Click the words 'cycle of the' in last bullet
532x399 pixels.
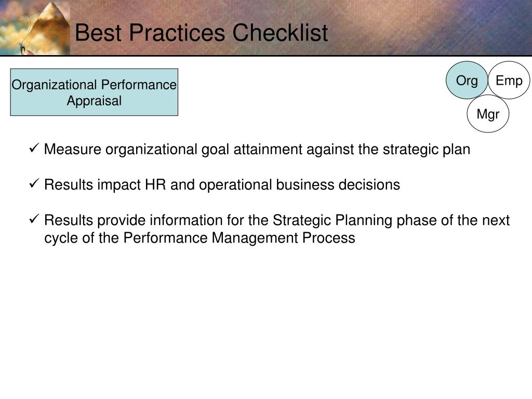tap(82, 238)
